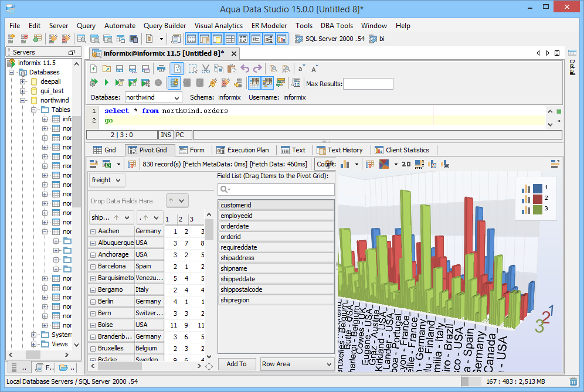Execute the query with the green play icon
This screenshot has width=584, height=392.
click(x=107, y=83)
